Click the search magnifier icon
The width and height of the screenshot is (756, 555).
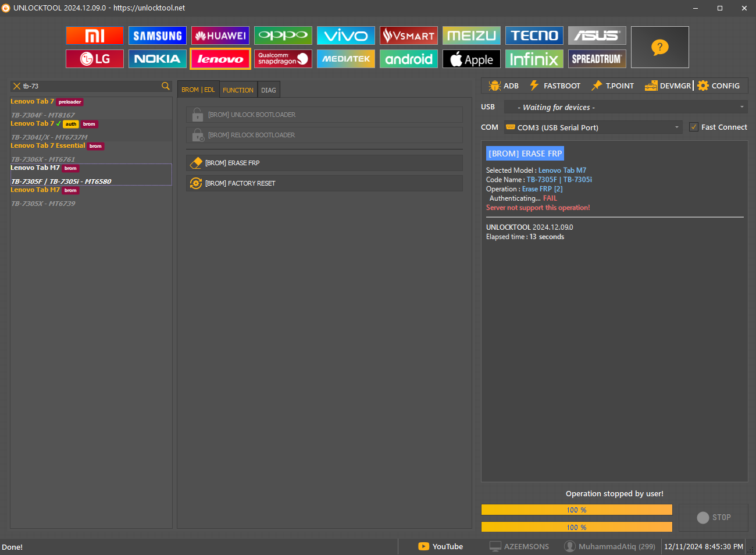pyautogui.click(x=166, y=86)
